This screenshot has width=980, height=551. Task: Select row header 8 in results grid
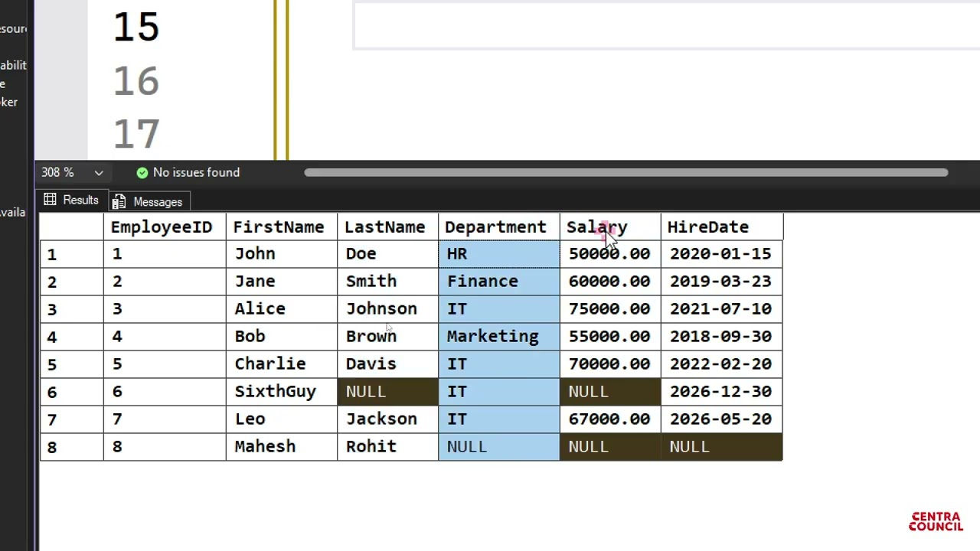(71, 447)
